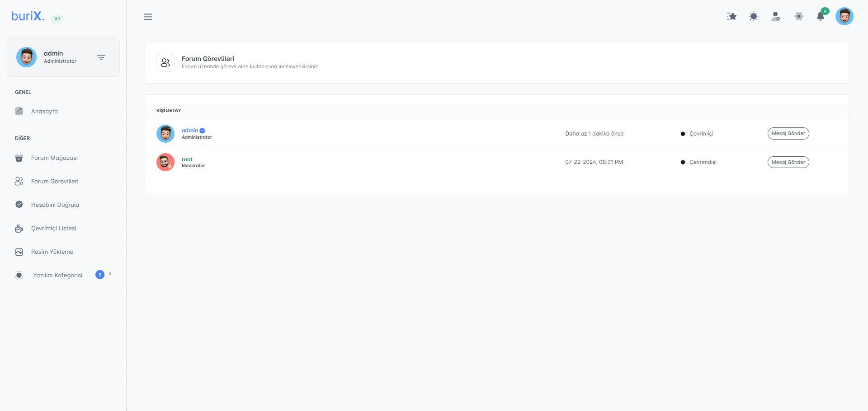Click Çevrimiçi Listesi coffee cup icon

[x=19, y=229]
